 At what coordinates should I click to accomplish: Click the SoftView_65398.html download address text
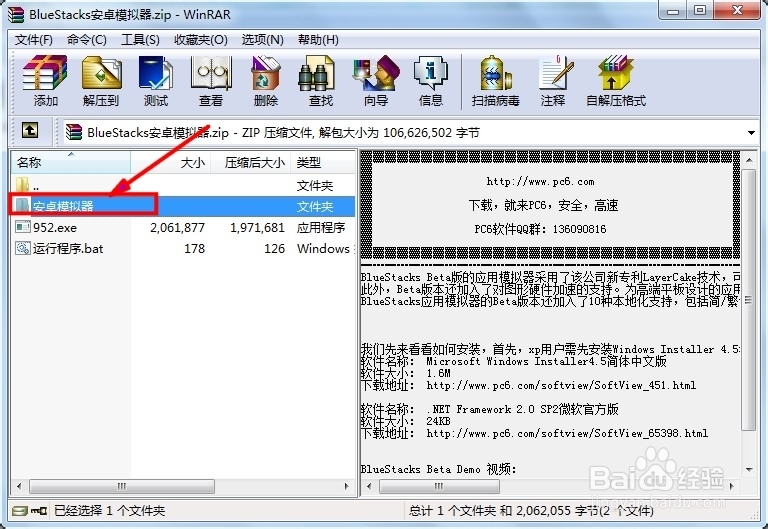(x=567, y=433)
